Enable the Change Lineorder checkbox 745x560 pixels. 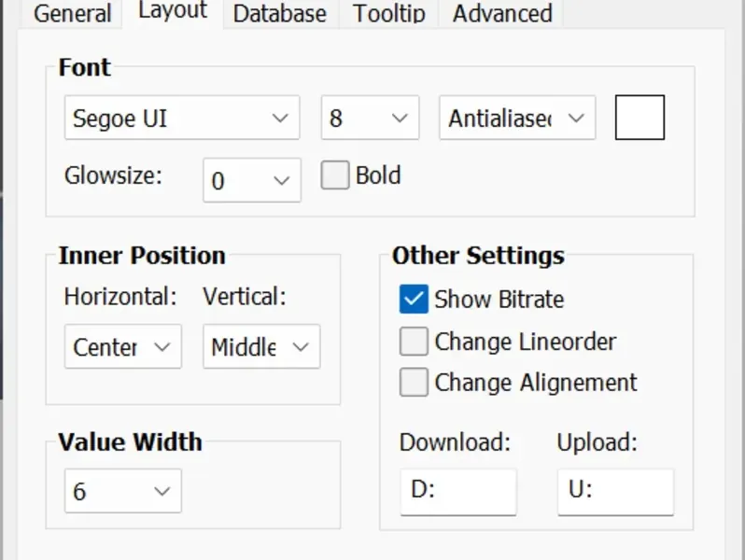click(414, 341)
